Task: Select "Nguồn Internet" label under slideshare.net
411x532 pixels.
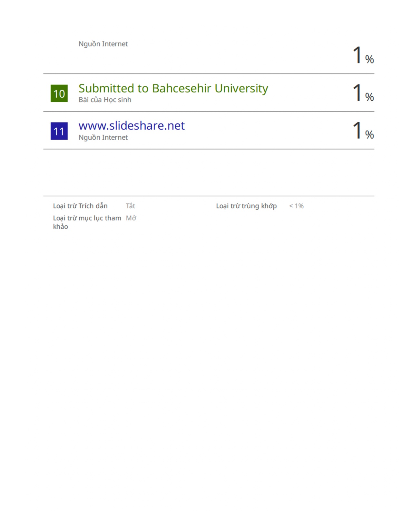Action: [103, 137]
